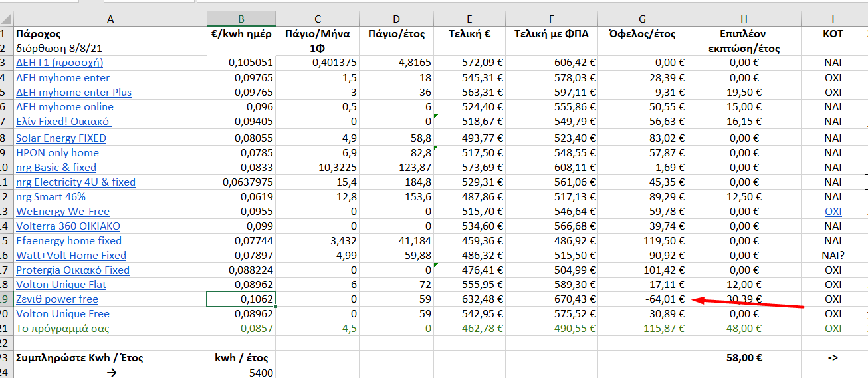Viewport: 868px width, 378px height.
Task: Select the cell showing 632,48 €
Action: pyautogui.click(x=470, y=299)
